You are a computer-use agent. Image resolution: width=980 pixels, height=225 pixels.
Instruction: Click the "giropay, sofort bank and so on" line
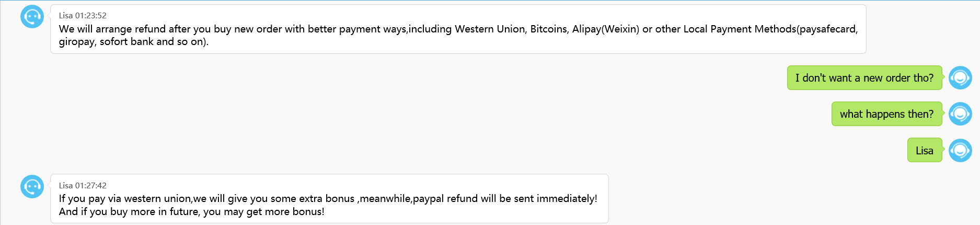pos(133,42)
